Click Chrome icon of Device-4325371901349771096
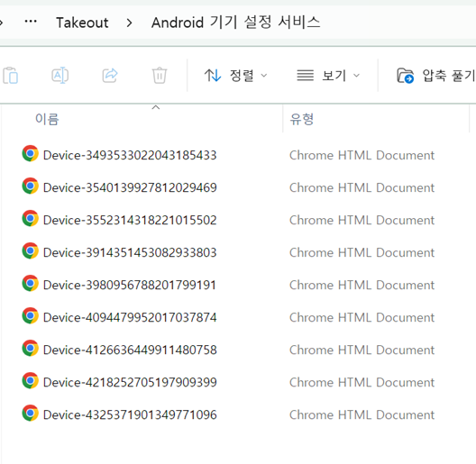Image resolution: width=476 pixels, height=464 pixels. 31,414
